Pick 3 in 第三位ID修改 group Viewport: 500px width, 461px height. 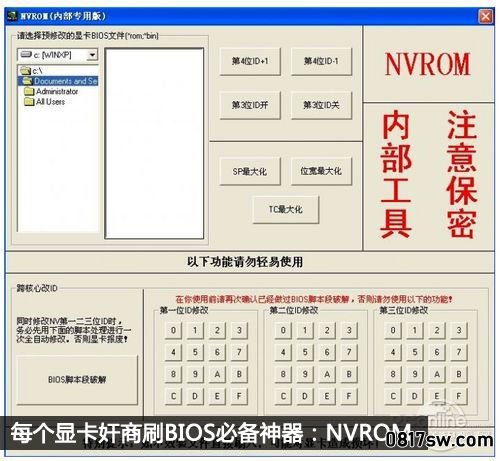coord(459,330)
